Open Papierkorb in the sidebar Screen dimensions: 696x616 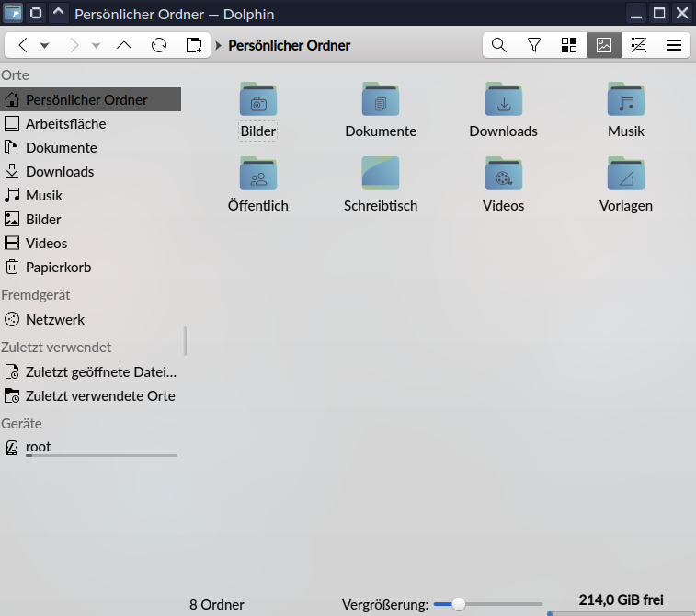(x=90, y=268)
